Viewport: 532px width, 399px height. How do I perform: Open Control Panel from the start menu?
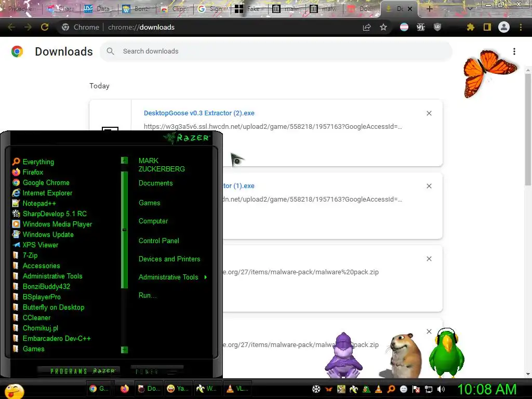[x=159, y=241]
